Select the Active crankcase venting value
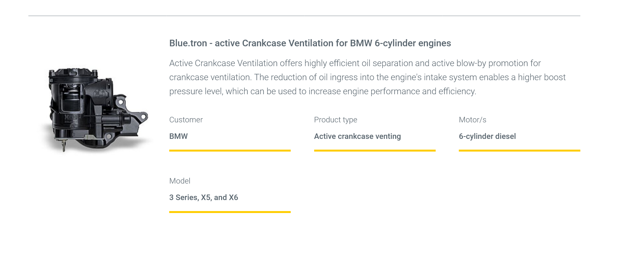The image size is (644, 256). pos(357,136)
